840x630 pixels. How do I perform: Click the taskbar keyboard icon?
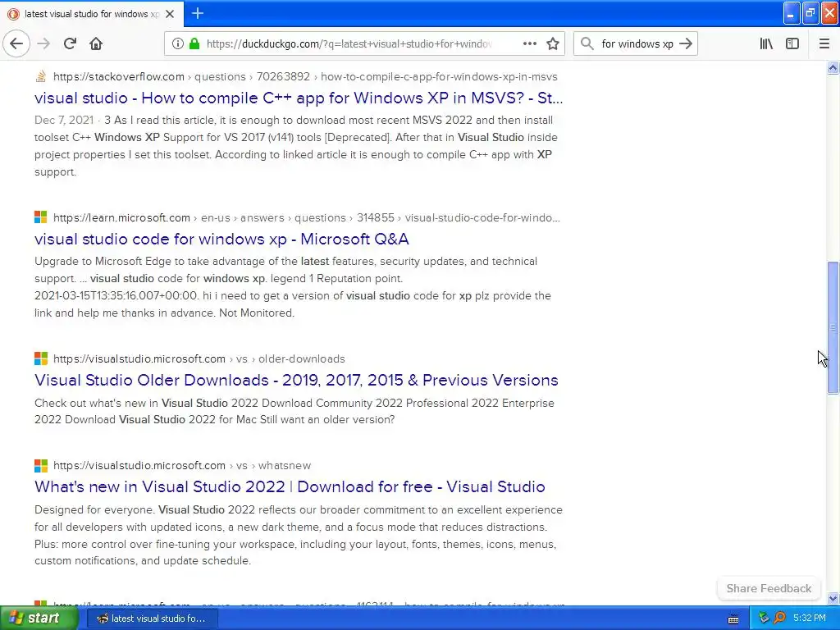(733, 619)
